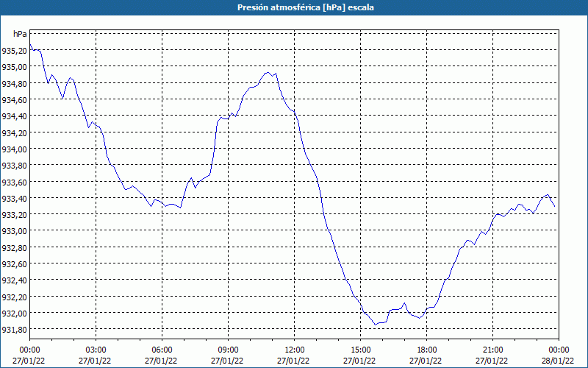
Task: Select the 933,00 axis value
Action: point(14,231)
